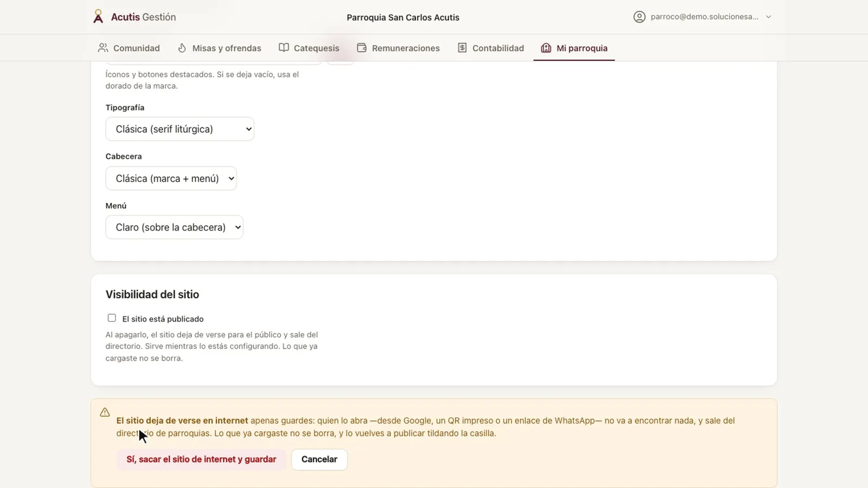Viewport: 868px width, 488px height.
Task: Open the Menú dropdown
Action: pyautogui.click(x=174, y=227)
